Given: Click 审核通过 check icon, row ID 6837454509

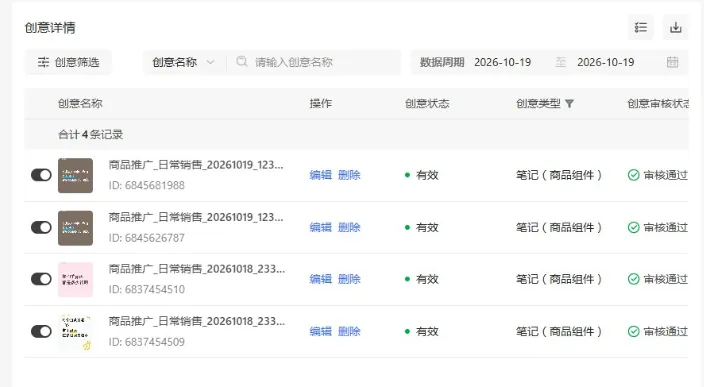Looking at the screenshot, I should 634,331.
